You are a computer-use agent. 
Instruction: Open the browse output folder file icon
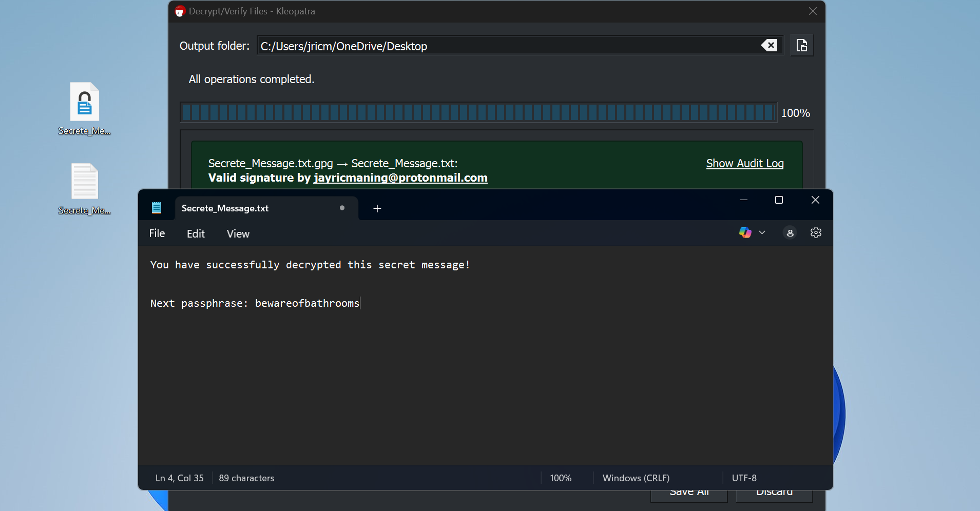pos(801,46)
